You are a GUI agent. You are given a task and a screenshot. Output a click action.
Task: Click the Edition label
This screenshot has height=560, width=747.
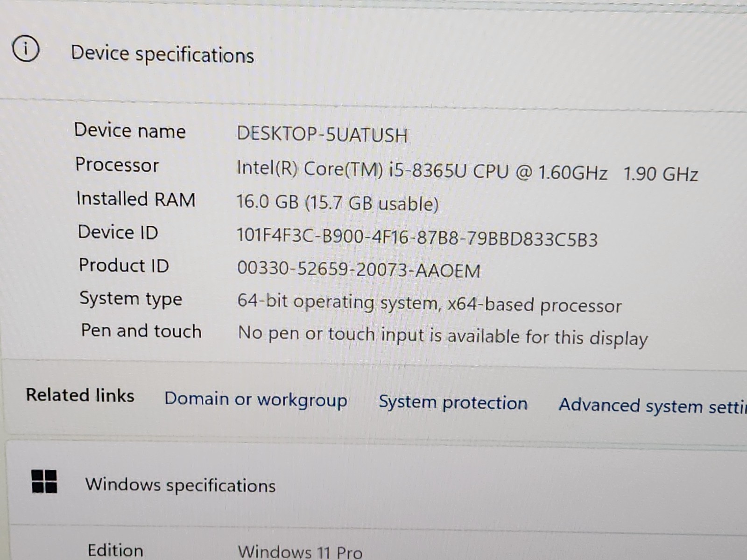(115, 550)
